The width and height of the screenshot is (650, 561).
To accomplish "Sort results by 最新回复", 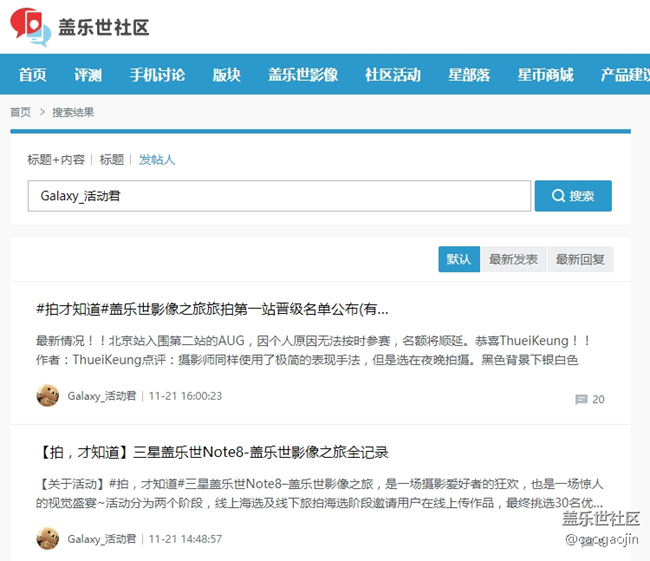I will point(580,259).
